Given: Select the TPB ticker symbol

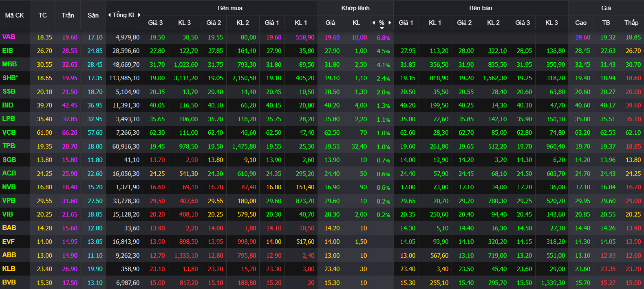Looking at the screenshot, I should (x=9, y=146).
